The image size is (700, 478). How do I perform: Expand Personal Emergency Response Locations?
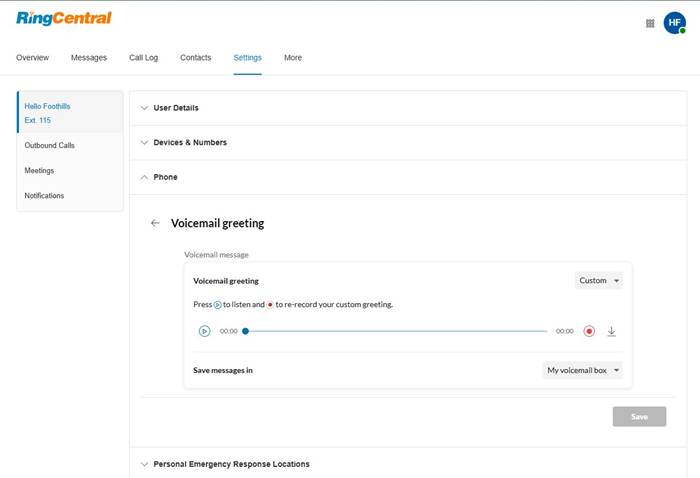tap(408, 464)
